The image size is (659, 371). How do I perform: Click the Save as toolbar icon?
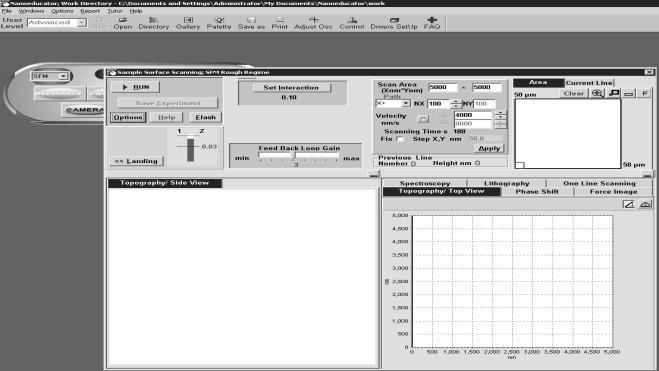pyautogui.click(x=251, y=23)
